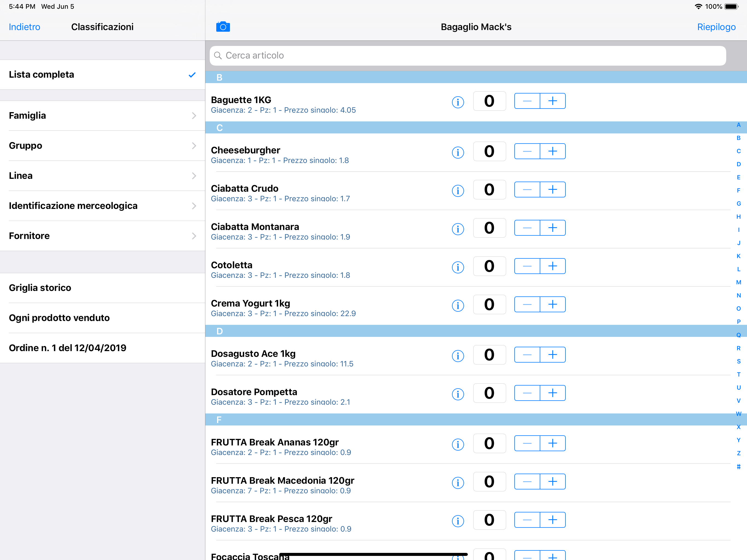Select the Lista completa option
This screenshot has height=560, width=747.
[102, 75]
